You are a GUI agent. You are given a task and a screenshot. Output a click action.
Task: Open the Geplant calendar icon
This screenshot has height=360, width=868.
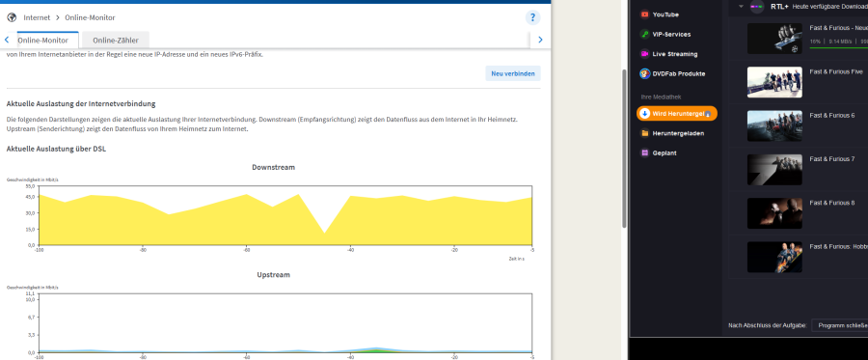(644, 152)
